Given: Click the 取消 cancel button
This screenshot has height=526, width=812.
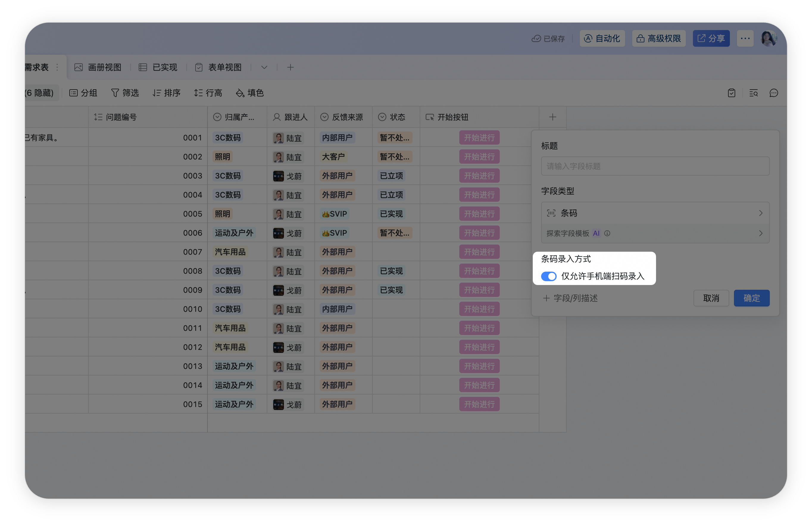Looking at the screenshot, I should pyautogui.click(x=711, y=298).
